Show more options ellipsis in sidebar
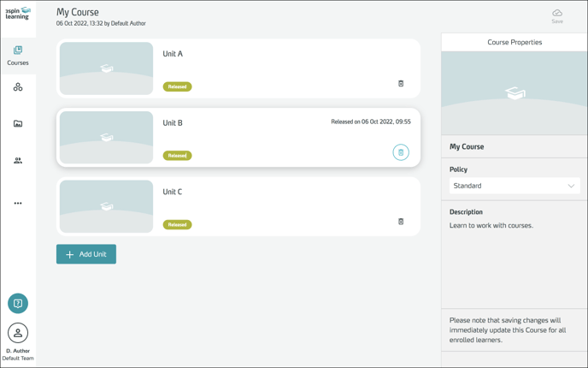588x368 pixels. [x=18, y=204]
